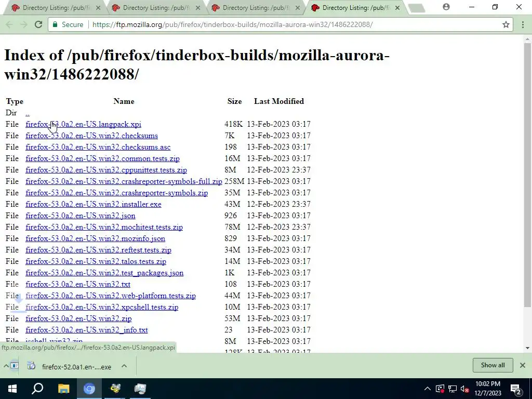Close the third Directory Listing tab
The width and height of the screenshot is (532, 399).
coord(298,7)
